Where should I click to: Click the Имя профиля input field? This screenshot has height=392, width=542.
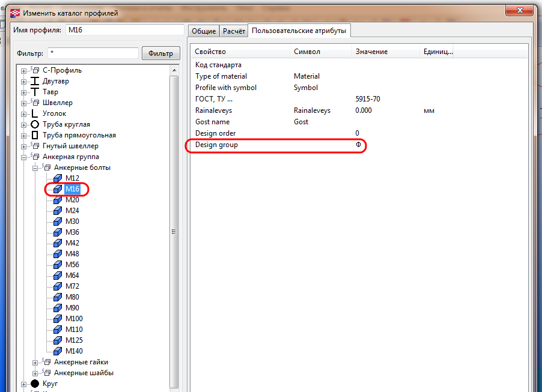point(124,30)
